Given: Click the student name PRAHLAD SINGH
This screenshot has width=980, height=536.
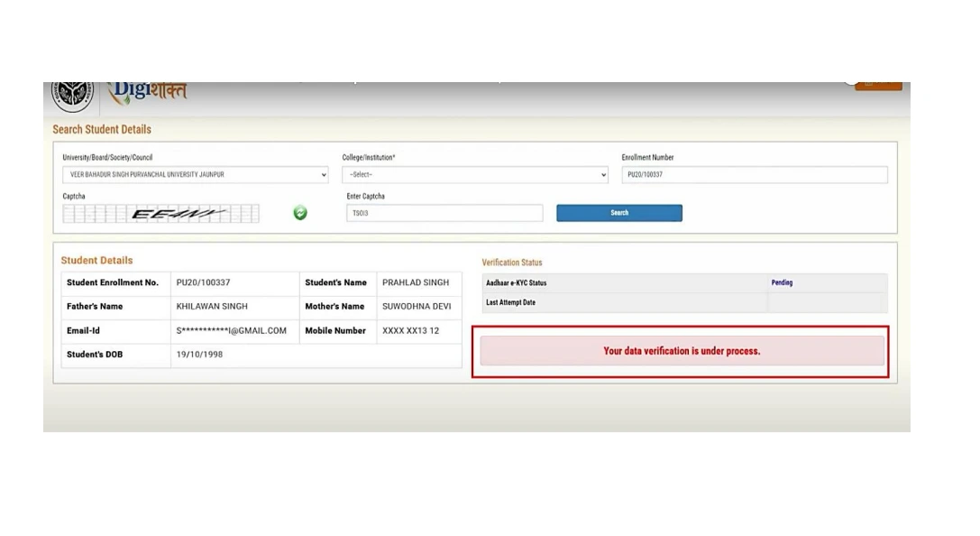Looking at the screenshot, I should (415, 282).
